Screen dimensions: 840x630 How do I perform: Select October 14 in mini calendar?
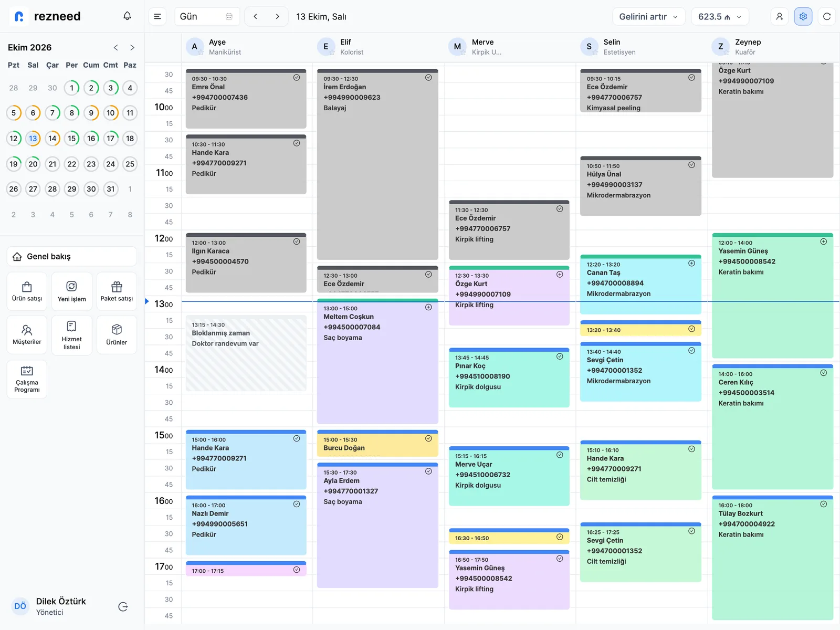(x=52, y=139)
